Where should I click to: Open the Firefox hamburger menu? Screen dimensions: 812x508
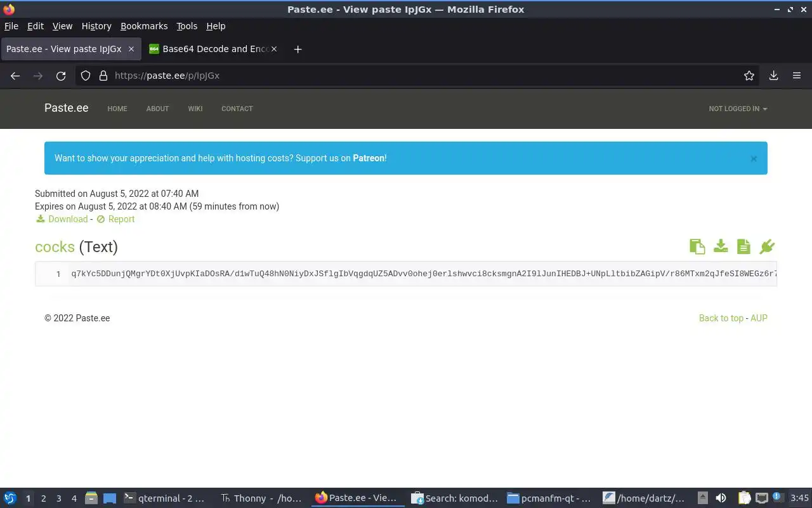(x=797, y=76)
